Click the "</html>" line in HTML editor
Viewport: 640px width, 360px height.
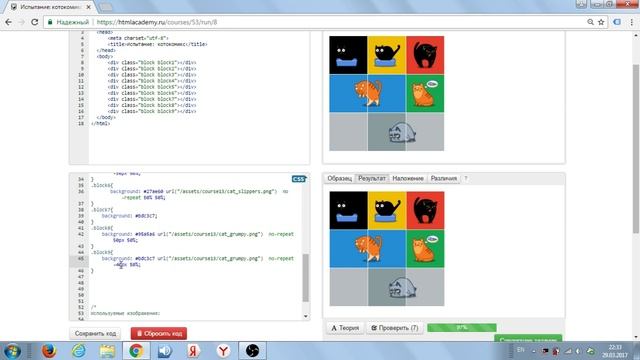coord(100,123)
